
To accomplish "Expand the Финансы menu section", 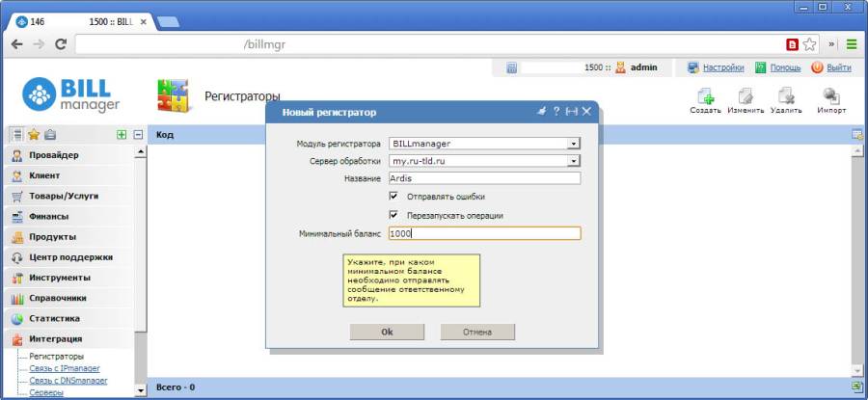I will [x=68, y=216].
